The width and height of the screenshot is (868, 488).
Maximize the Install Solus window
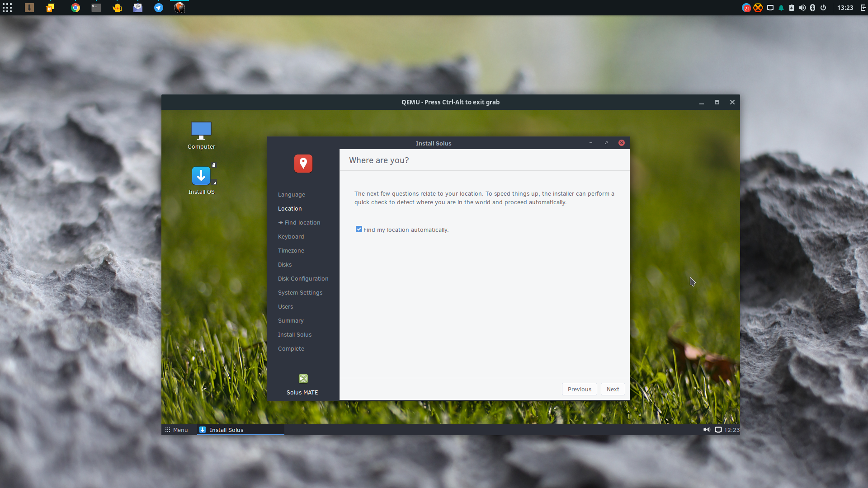coord(606,143)
